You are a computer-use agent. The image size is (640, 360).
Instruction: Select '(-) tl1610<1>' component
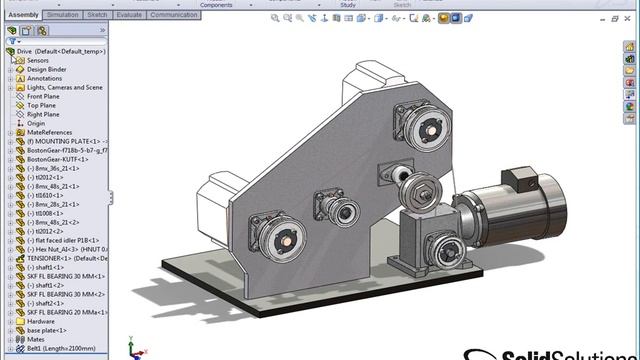[x=45, y=195]
